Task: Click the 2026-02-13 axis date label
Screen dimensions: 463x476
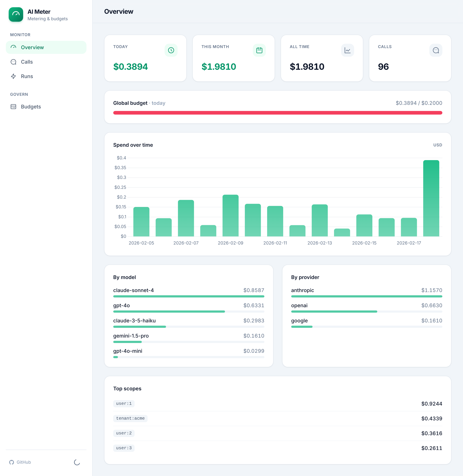Action: [x=320, y=243]
